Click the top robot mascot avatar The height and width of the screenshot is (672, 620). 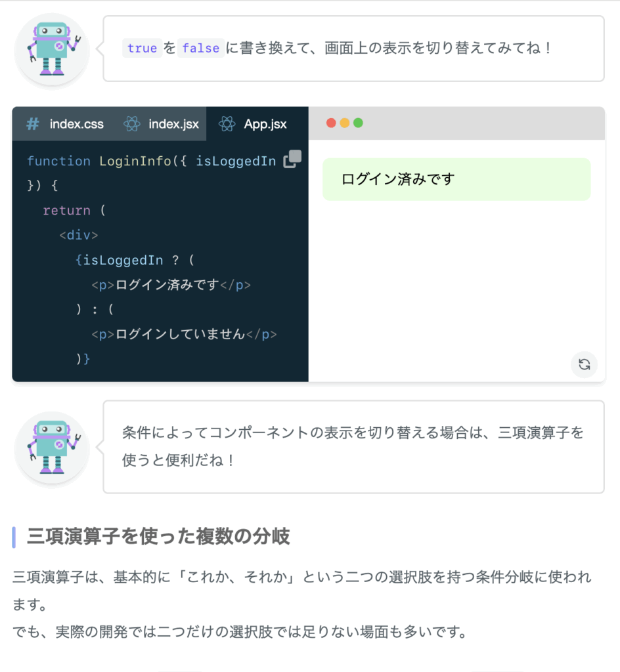[52, 49]
